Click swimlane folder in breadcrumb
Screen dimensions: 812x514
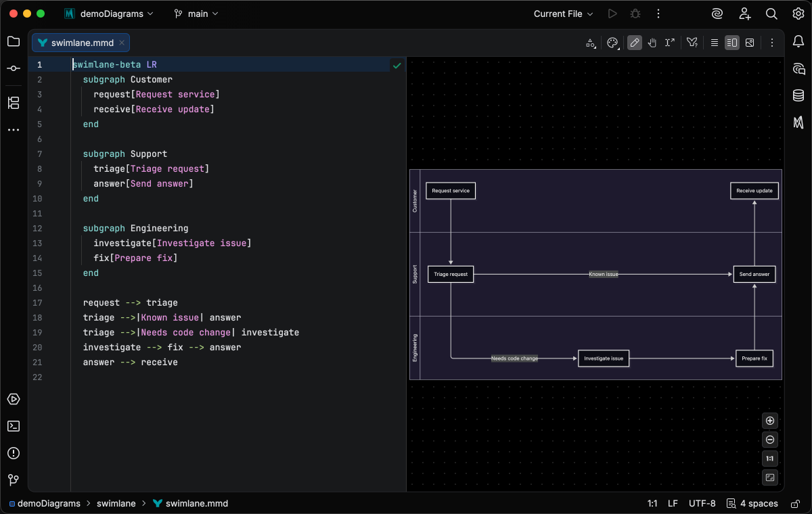[116, 503]
